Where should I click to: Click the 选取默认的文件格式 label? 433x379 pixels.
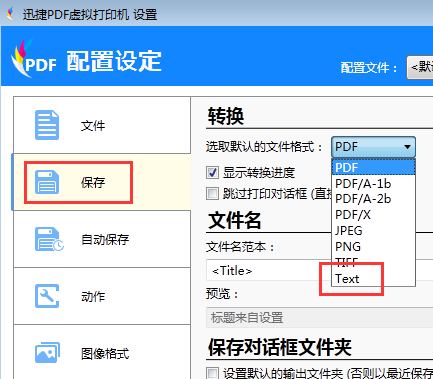[x=264, y=147]
